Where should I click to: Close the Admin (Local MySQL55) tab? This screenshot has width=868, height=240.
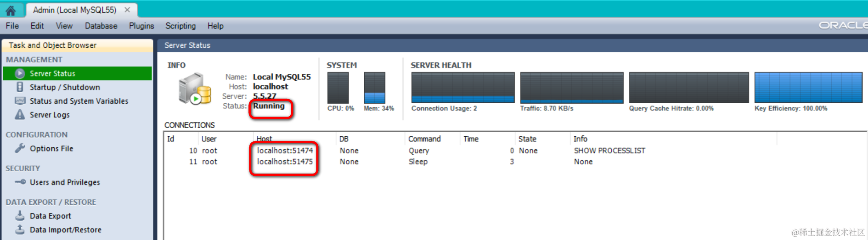[128, 10]
